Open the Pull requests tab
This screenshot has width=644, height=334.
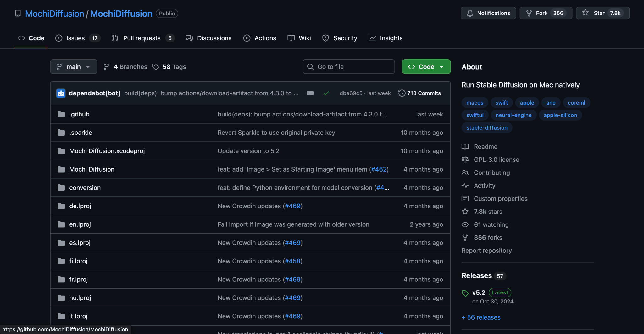pyautogui.click(x=142, y=38)
